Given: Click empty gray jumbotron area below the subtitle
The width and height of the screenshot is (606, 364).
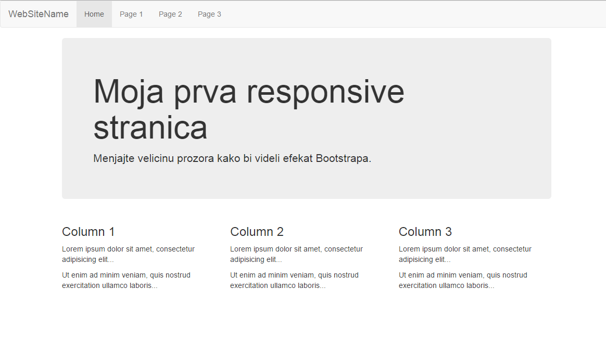Looking at the screenshot, I should tap(306, 182).
